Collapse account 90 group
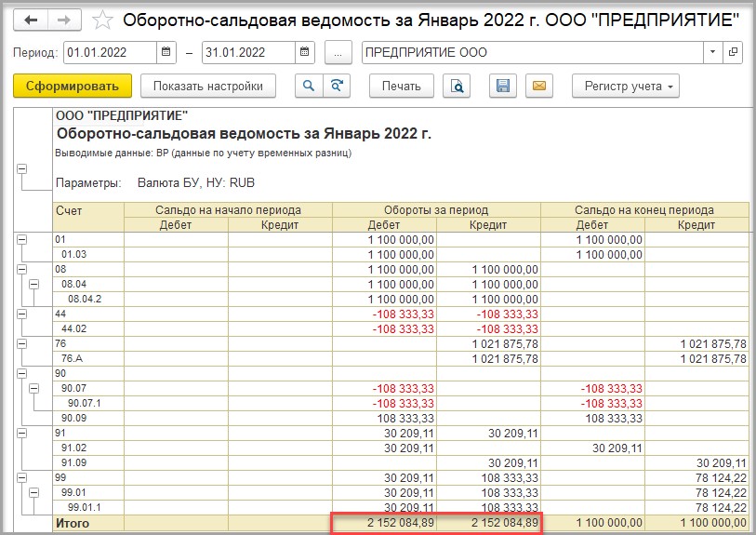 point(21,374)
